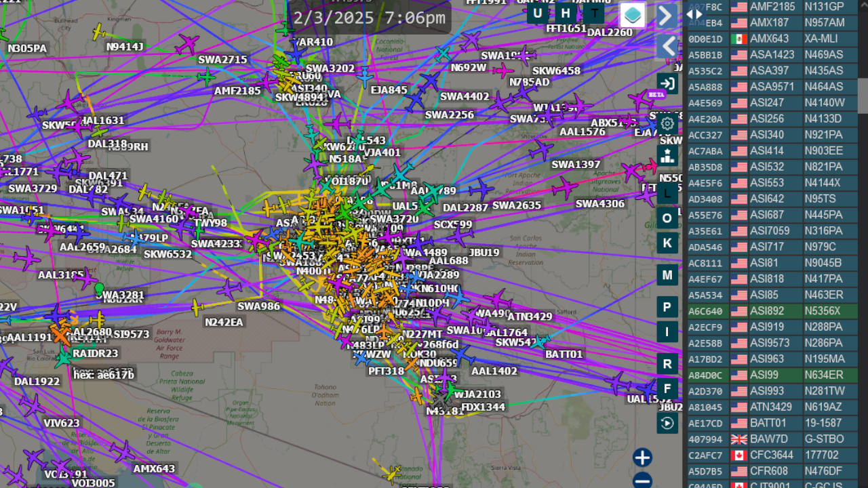Viewport: 868px width, 488px height.
Task: Select the SWA4306 magenta aircraft on the map
Action: tap(564, 188)
